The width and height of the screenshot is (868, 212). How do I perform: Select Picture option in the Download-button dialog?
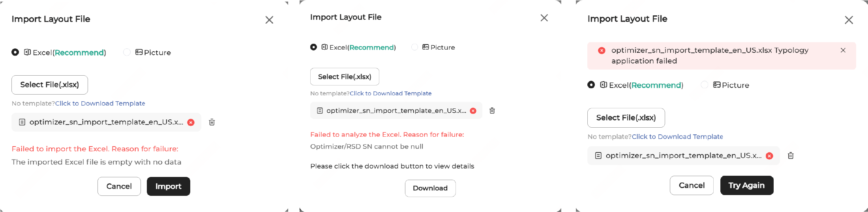(414, 47)
